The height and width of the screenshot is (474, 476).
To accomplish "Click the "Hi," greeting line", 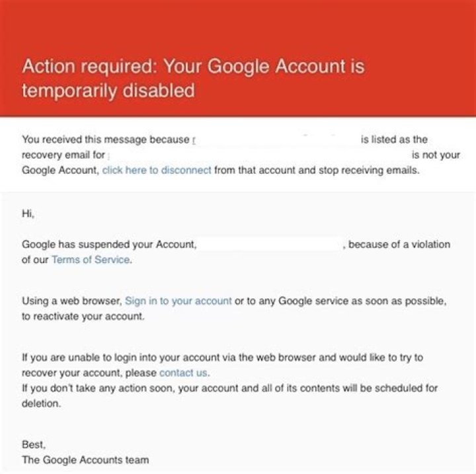I will coord(28,214).
